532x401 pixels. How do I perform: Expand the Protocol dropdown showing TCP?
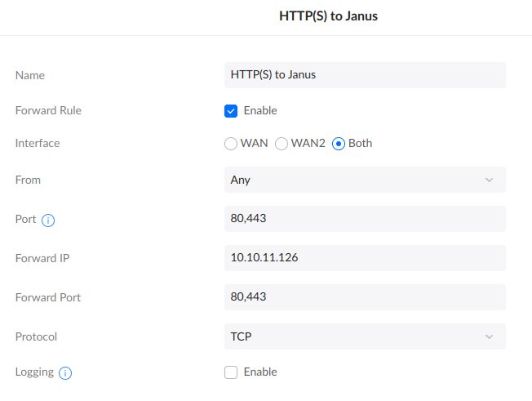(x=365, y=336)
